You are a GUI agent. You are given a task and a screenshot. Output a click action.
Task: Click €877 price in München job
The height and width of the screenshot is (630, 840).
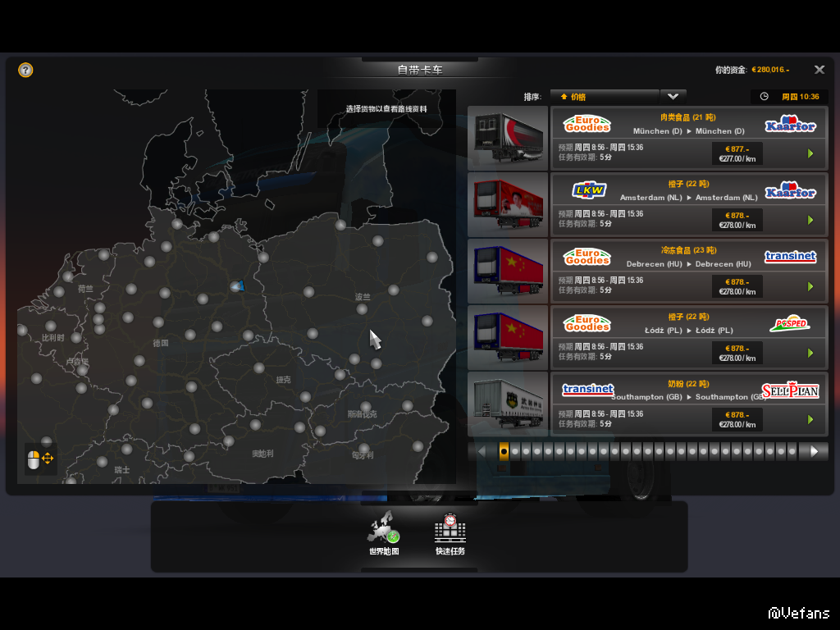pyautogui.click(x=737, y=149)
